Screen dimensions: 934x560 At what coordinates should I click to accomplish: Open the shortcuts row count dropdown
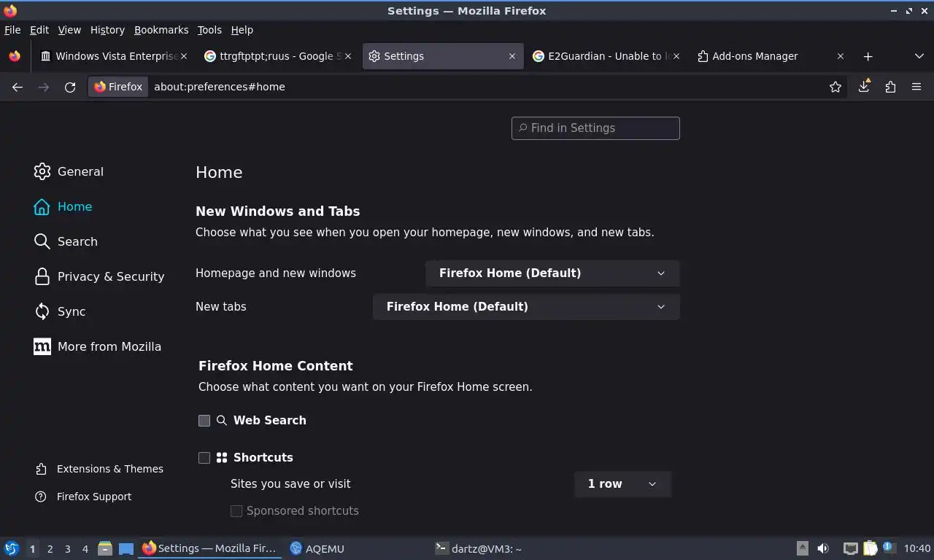[x=622, y=484]
